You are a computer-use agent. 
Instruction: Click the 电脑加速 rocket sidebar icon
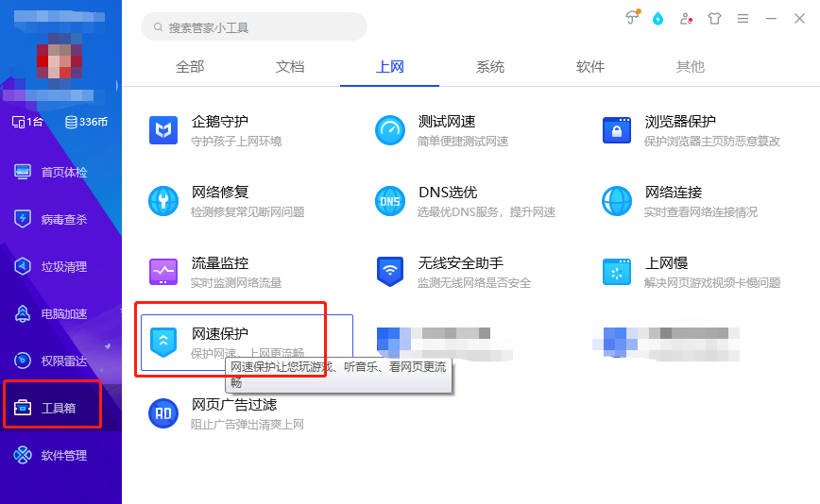23,313
